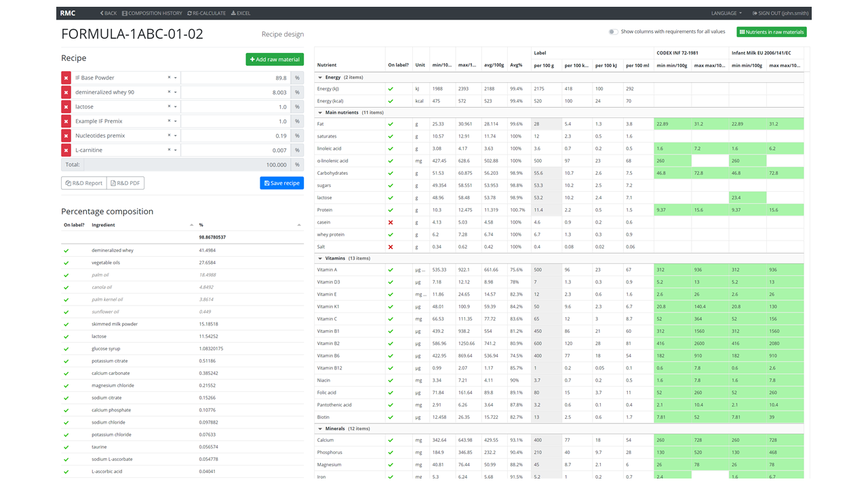868x488 pixels.
Task: Delete the lactose row using red X
Action: pyautogui.click(x=66, y=107)
